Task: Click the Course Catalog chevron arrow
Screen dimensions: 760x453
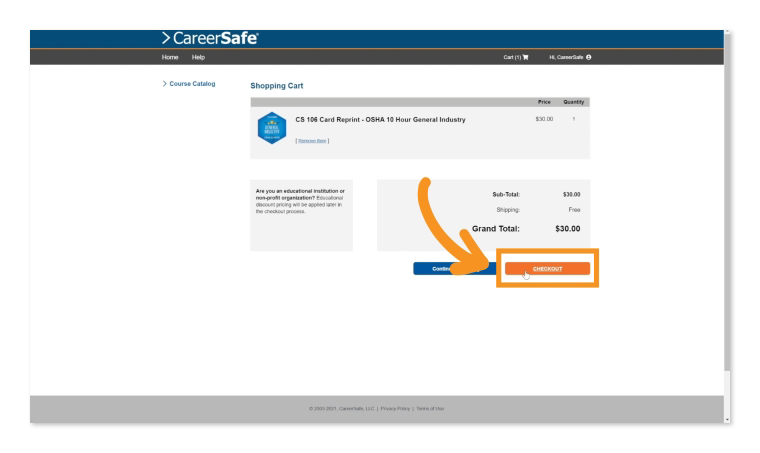Action: (164, 84)
